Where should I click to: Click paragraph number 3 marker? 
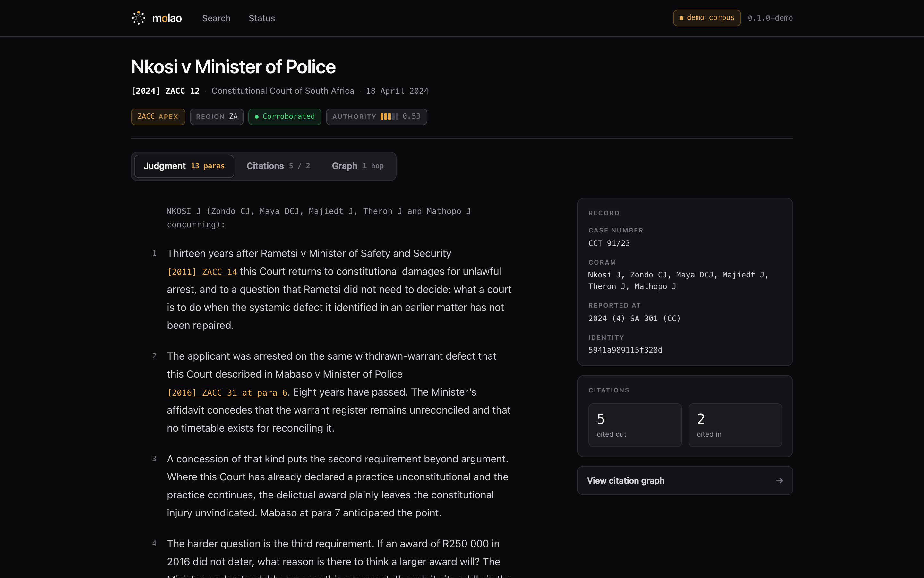154,459
